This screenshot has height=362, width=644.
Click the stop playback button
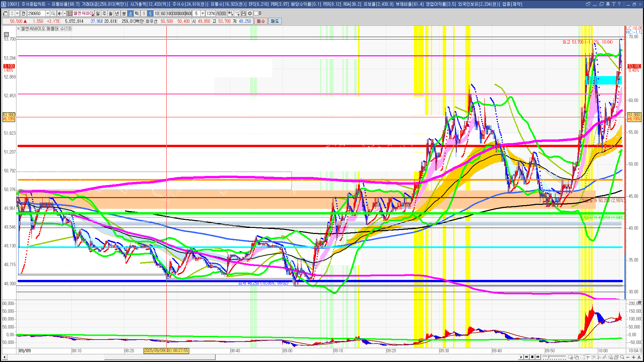tap(532, 357)
